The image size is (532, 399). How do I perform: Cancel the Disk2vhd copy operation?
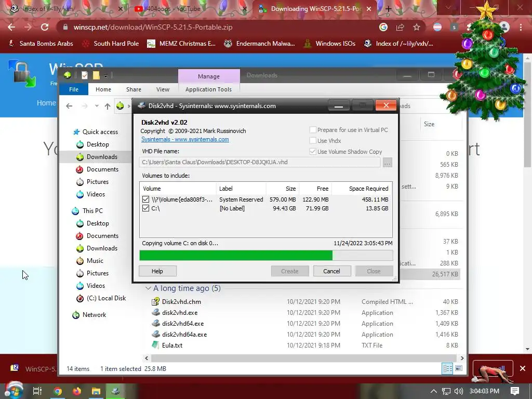point(331,271)
